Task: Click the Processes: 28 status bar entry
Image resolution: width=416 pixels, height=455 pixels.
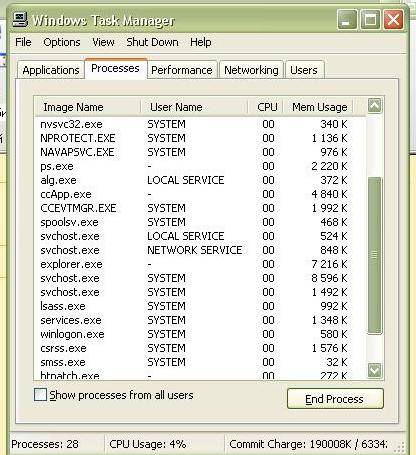Action: click(x=45, y=444)
